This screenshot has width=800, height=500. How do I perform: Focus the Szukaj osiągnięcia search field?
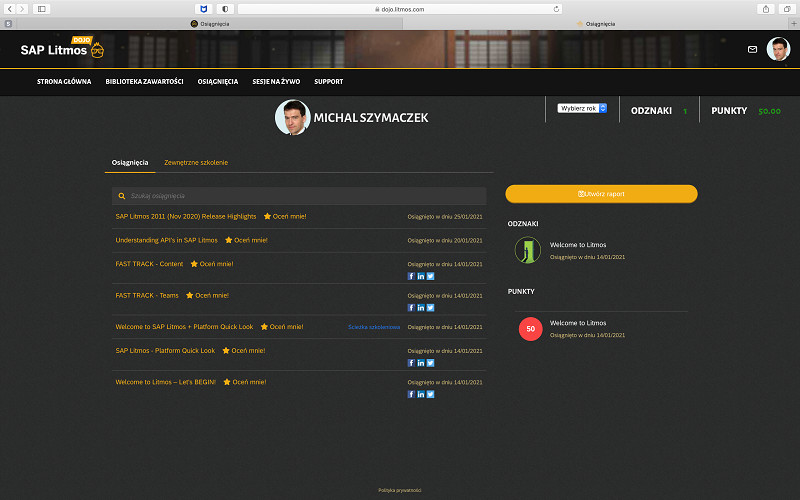pos(299,196)
